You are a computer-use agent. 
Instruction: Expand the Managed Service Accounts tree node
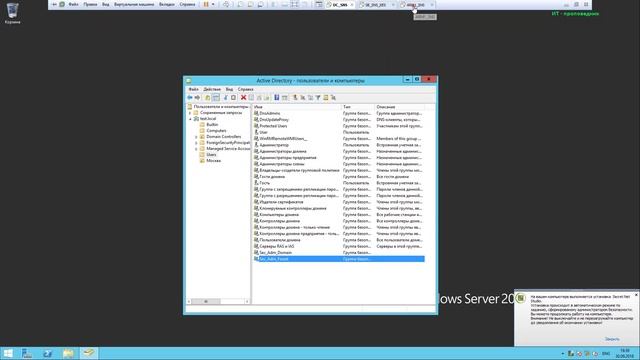tap(196, 149)
